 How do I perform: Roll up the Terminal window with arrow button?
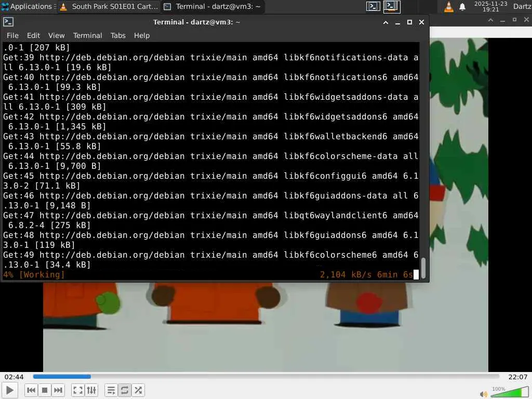386,22
